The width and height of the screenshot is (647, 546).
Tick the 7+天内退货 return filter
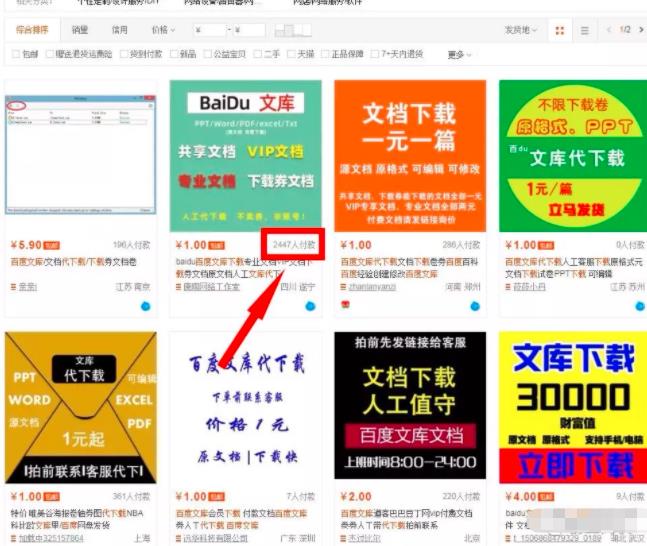374,54
